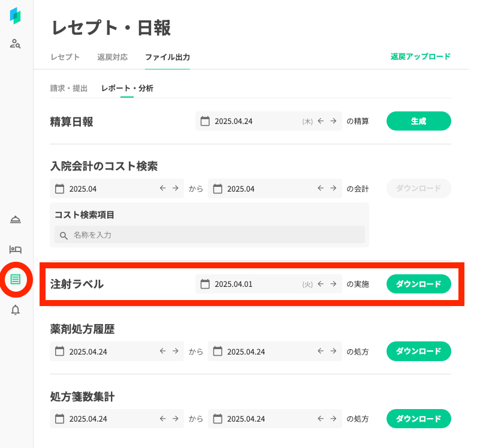Move the 薬剤処方履歴 end date back one day
Image resolution: width=489 pixels, height=448 pixels.
point(321,352)
